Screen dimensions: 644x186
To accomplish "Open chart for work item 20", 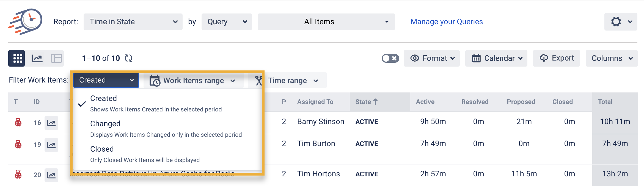I will (x=51, y=175).
